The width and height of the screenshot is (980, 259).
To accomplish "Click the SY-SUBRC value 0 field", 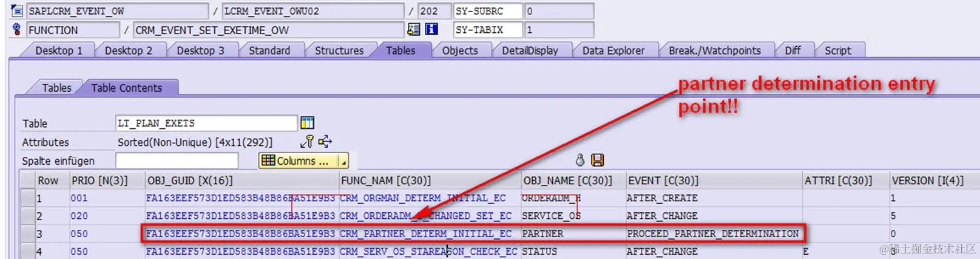I will 559,11.
